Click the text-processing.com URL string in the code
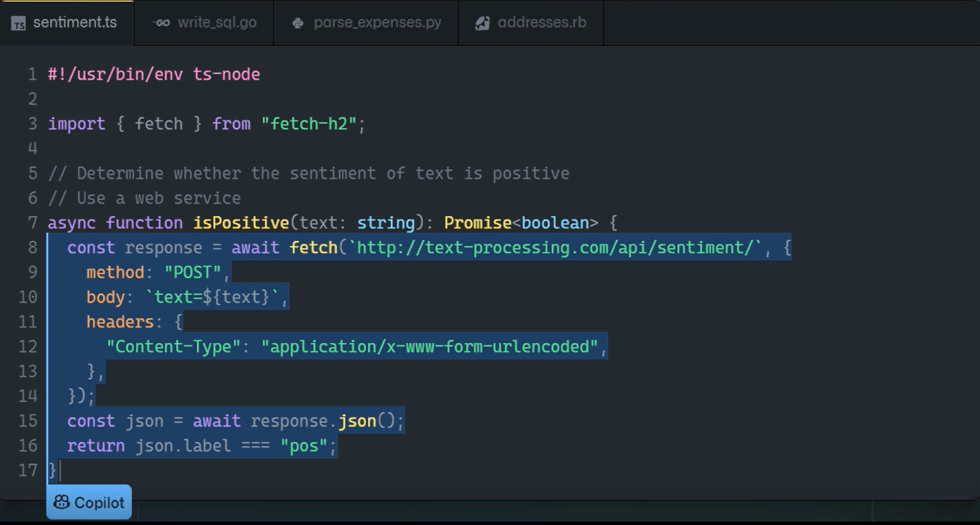Screen dimensions: 980x525 click(556, 248)
